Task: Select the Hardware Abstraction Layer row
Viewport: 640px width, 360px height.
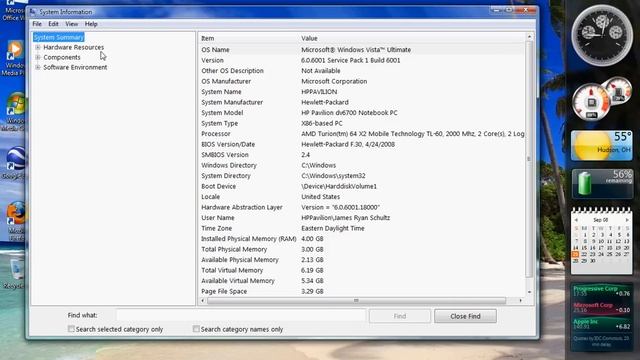Action: coord(362,207)
